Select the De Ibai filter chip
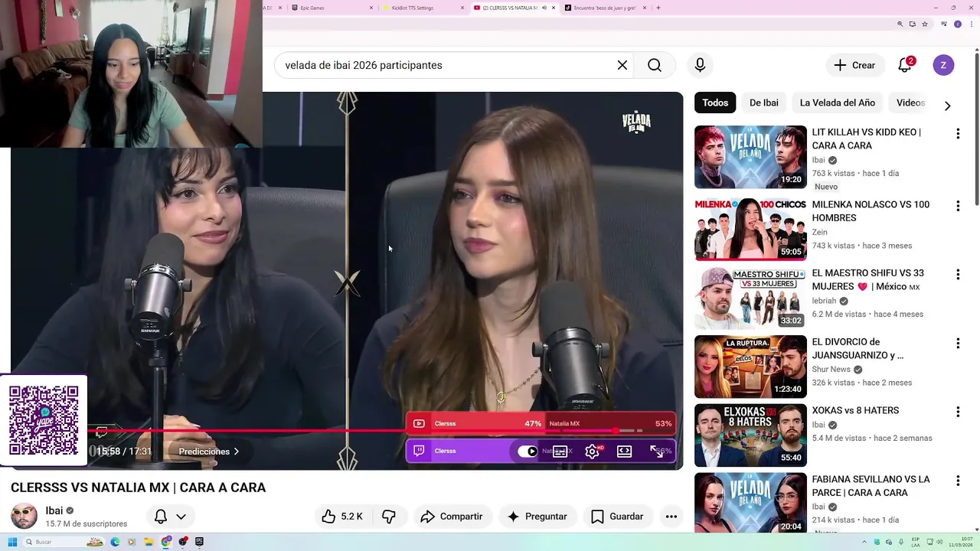The height and width of the screenshot is (551, 980). (x=764, y=103)
